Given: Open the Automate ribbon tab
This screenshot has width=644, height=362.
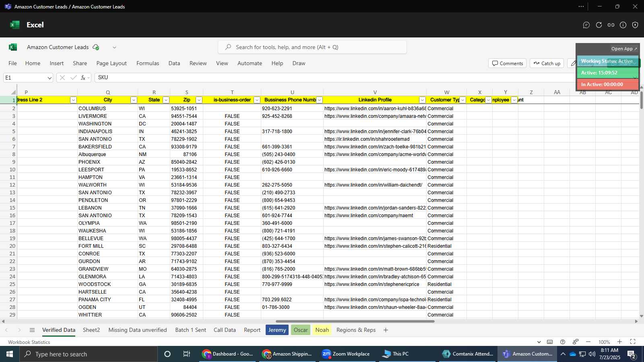Looking at the screenshot, I should pyautogui.click(x=250, y=63).
